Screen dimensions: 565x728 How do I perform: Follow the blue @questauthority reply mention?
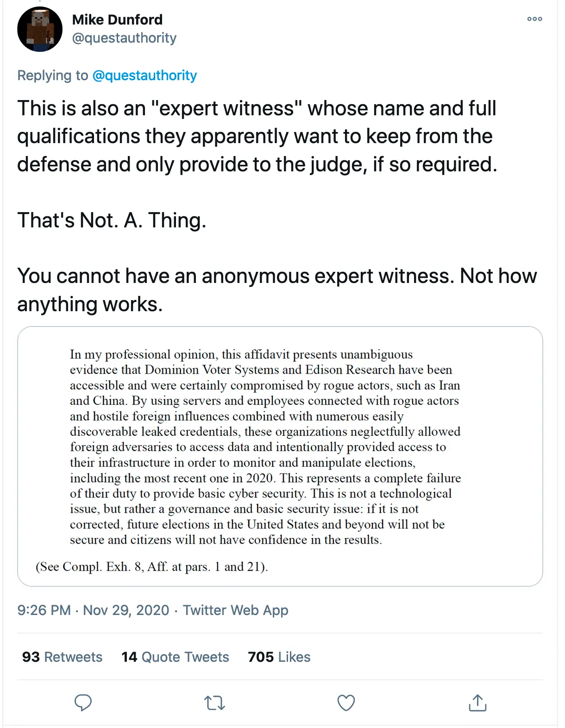coord(144,75)
